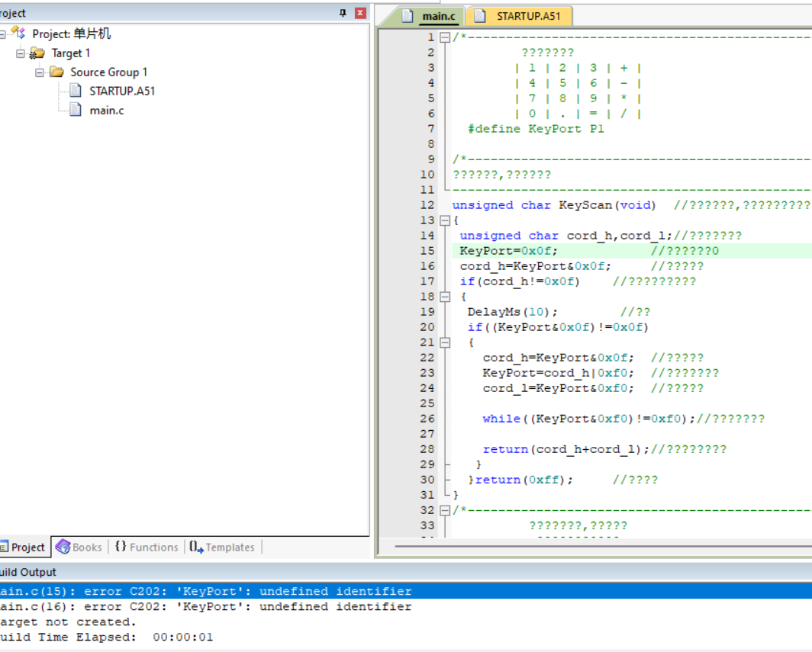
Task: Click line number 12 in gutter
Action: click(427, 205)
